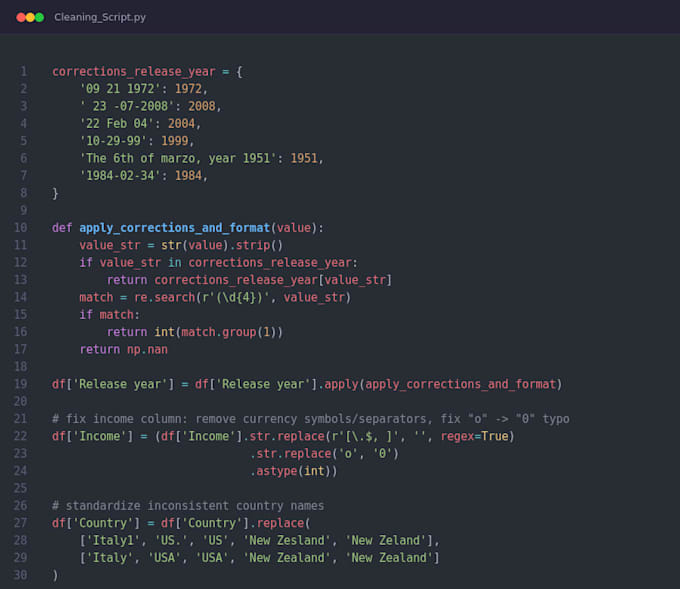This screenshot has height=589, width=680.
Task: Click the string '10-29-99'
Action: tap(113, 141)
